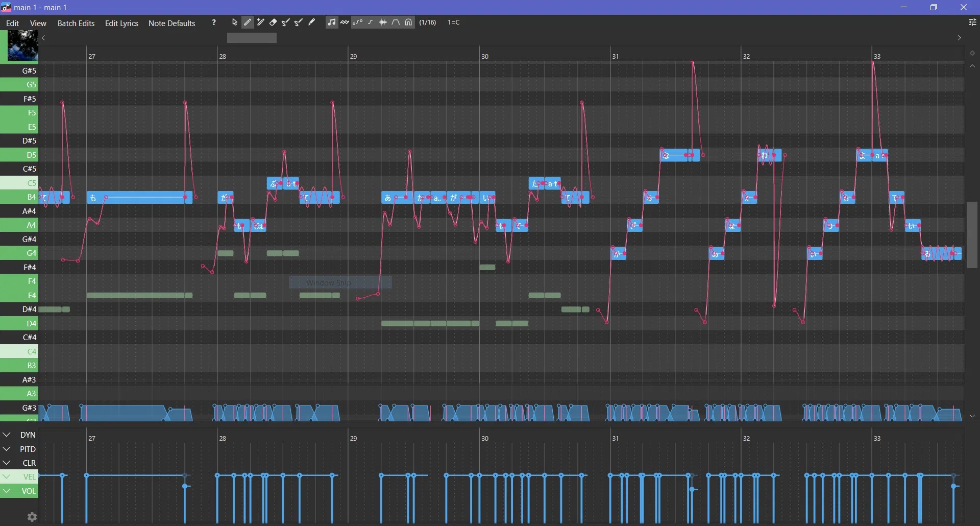Switch to the pencil drawing tool
980x526 pixels.
point(248,22)
